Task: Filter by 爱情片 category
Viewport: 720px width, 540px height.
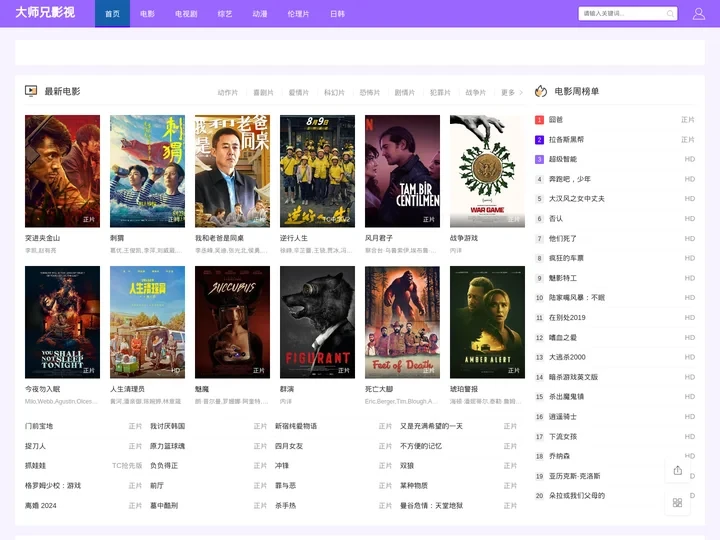Action: tap(298, 93)
